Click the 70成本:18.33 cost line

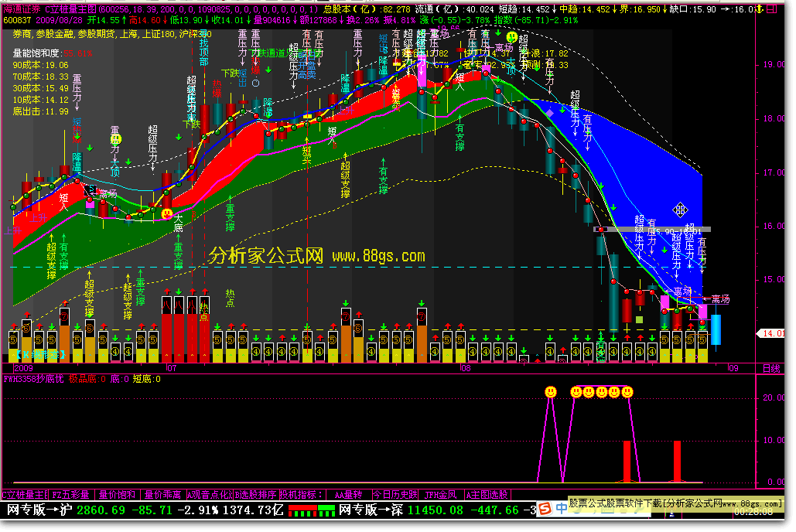[x=40, y=77]
